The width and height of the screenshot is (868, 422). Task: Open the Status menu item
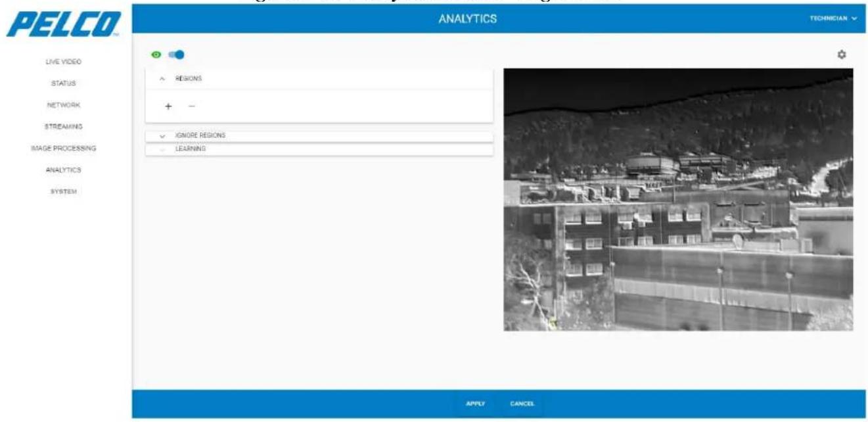point(63,83)
